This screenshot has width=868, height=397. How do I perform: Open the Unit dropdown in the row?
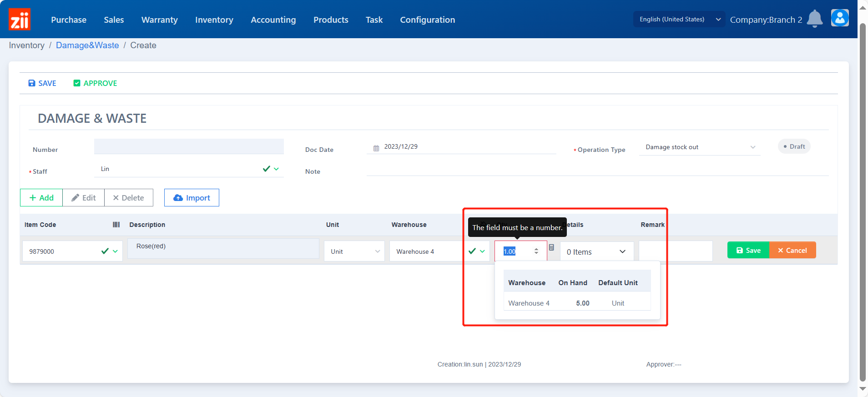[x=354, y=251]
